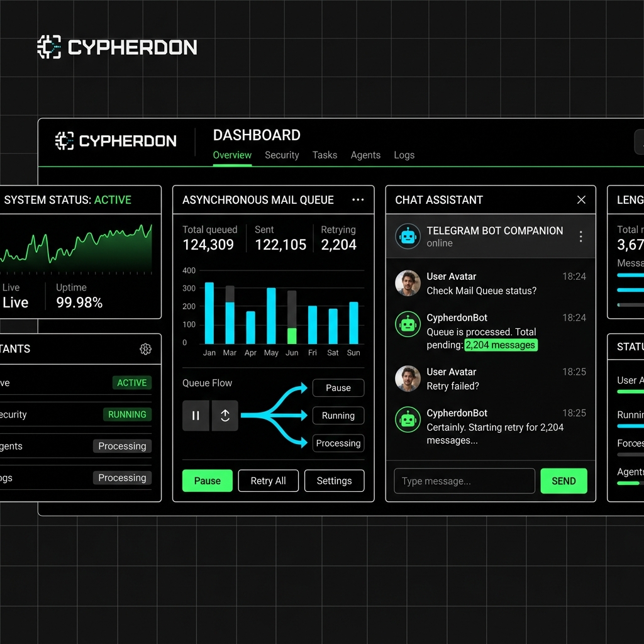Click the system status line graph

tap(76, 248)
